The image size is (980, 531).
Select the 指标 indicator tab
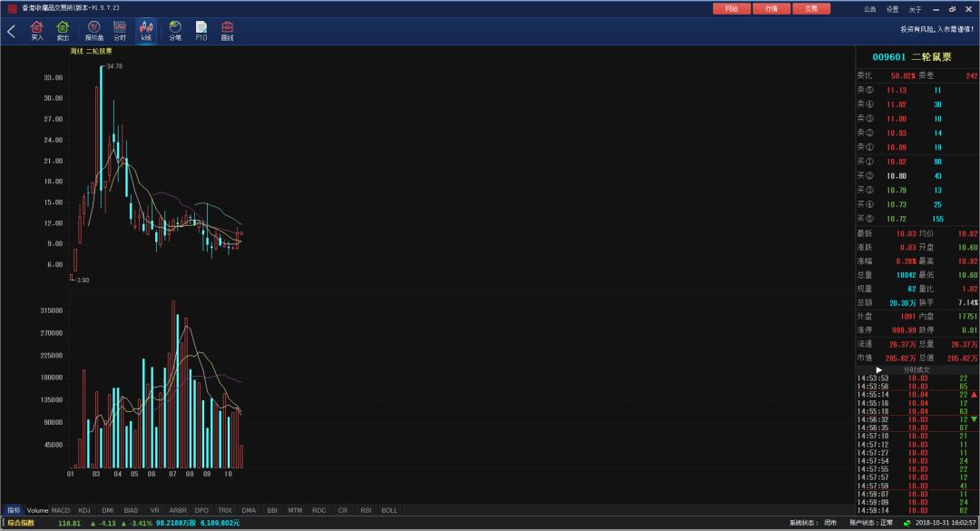[14, 510]
